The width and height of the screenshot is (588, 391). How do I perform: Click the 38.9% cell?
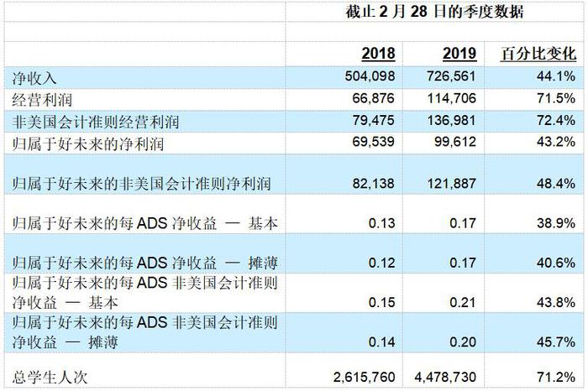pos(556,223)
